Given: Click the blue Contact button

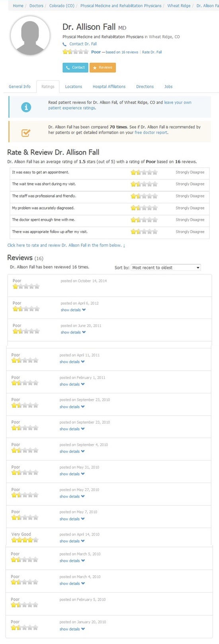Looking at the screenshot, I should coord(75,68).
